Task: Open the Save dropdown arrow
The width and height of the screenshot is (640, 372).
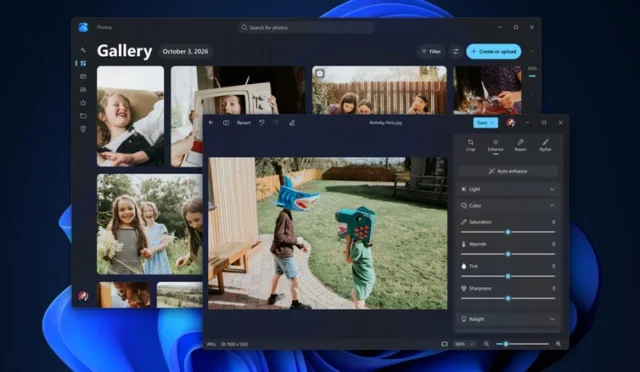Action: coord(493,123)
